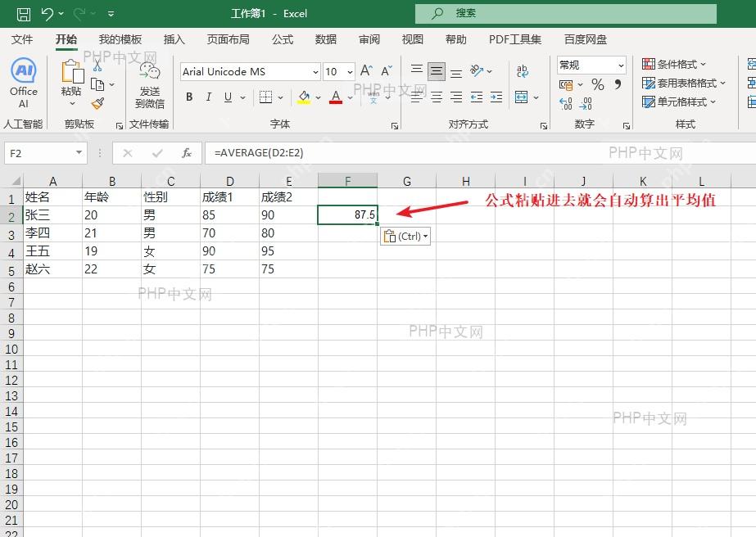Open the Paste Options (Ctrl) dropdown
The image size is (756, 537).
pyautogui.click(x=405, y=237)
